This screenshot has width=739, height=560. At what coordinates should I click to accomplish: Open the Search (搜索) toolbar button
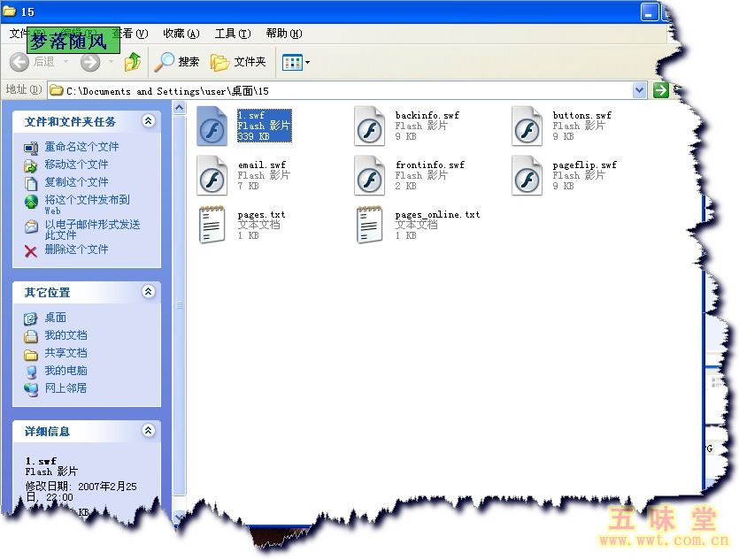pos(177,62)
